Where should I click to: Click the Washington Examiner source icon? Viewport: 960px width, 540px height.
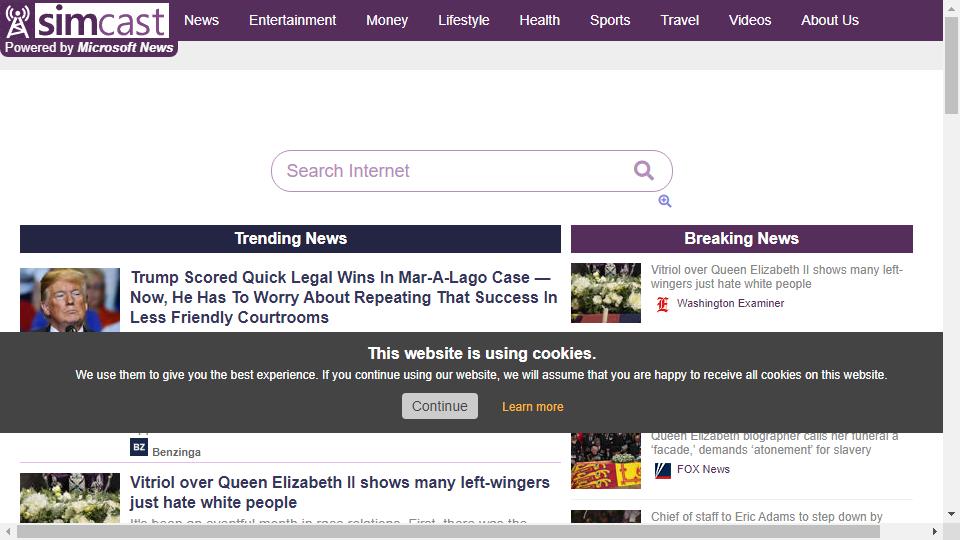click(662, 304)
